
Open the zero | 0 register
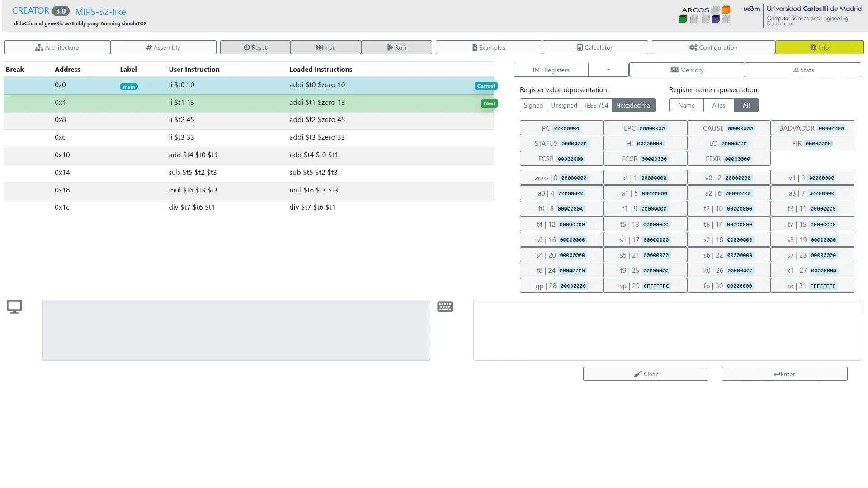pos(561,178)
